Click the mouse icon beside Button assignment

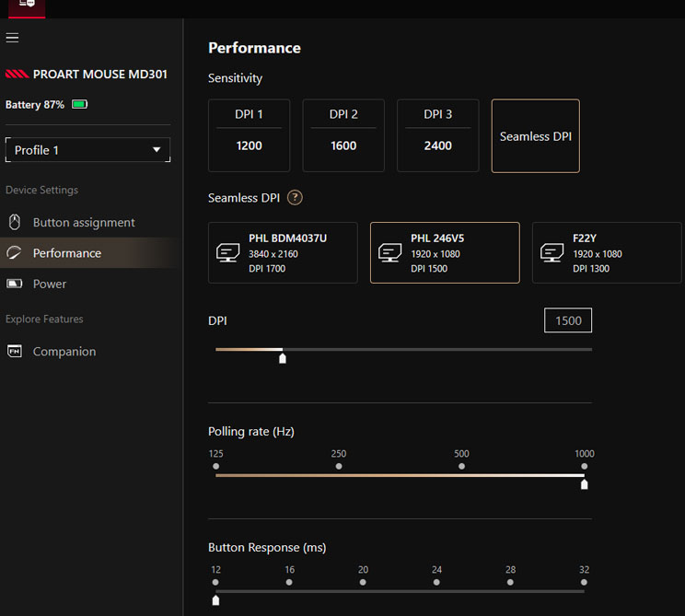15,222
